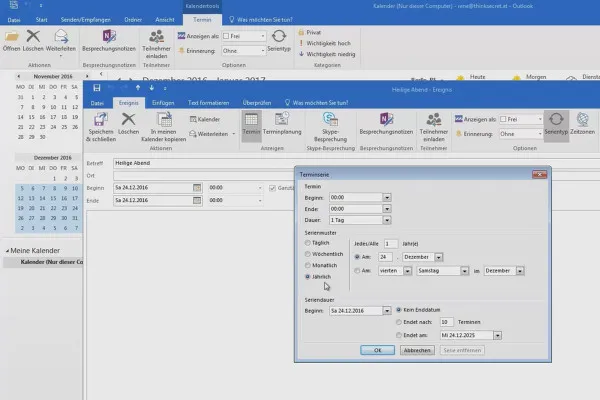Screen dimensions: 600x400
Task: Click the Jedes/Alle year interval field
Action: 391,244
